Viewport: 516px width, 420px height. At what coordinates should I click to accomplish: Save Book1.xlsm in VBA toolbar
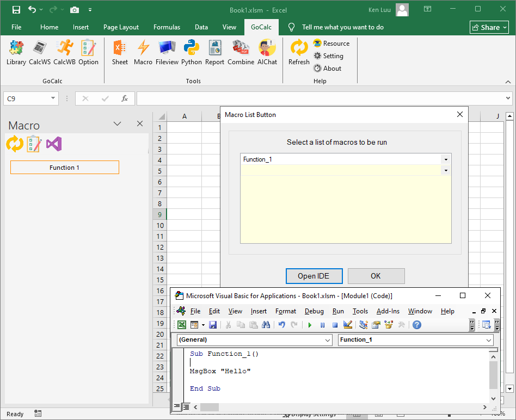213,325
